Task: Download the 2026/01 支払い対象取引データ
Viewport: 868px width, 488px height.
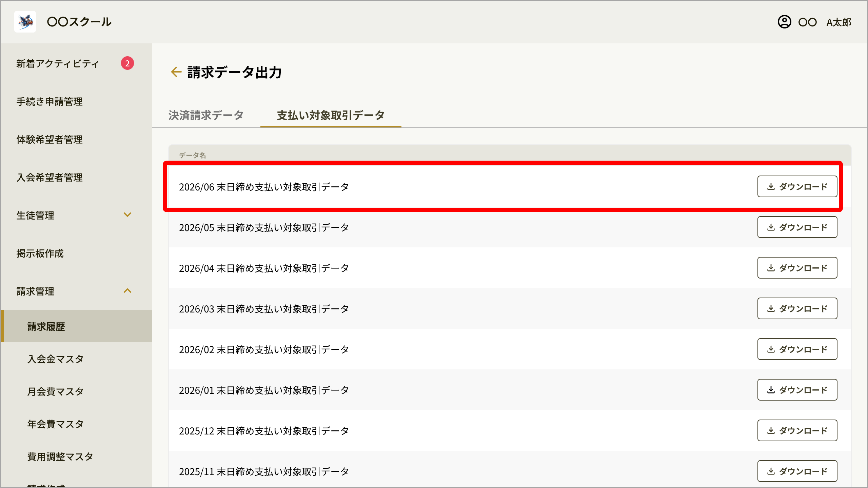Action: point(797,390)
